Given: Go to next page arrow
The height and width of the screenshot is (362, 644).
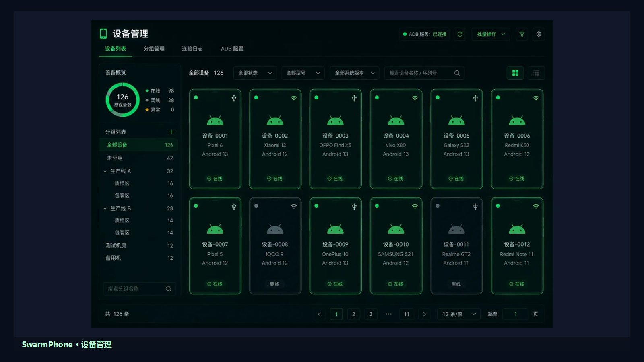Looking at the screenshot, I should click(x=424, y=314).
